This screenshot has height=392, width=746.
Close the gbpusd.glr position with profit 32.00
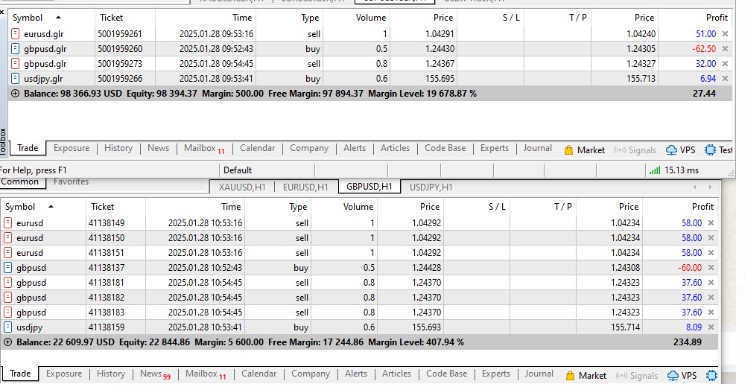coord(725,64)
